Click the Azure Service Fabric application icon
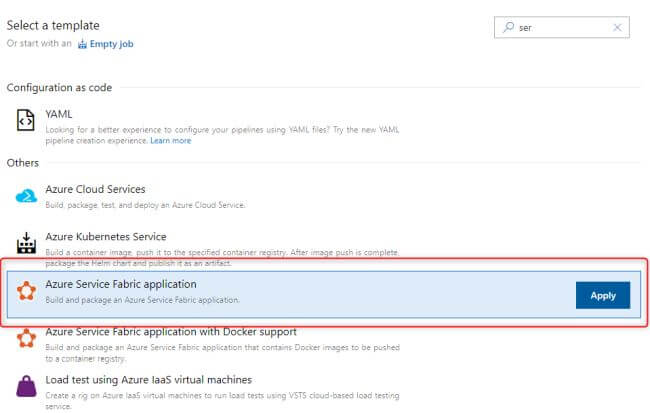 [x=26, y=291]
